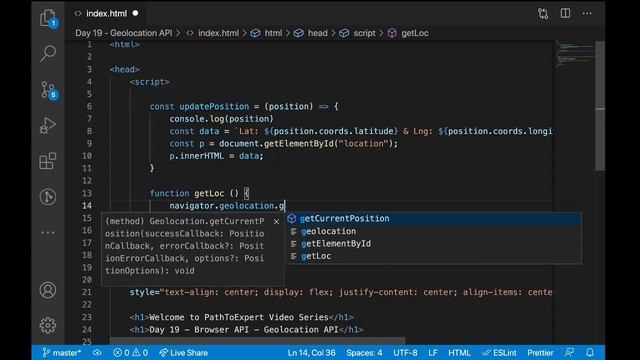Click 'p.innerHTML = data;' on line 10

[x=216, y=156]
